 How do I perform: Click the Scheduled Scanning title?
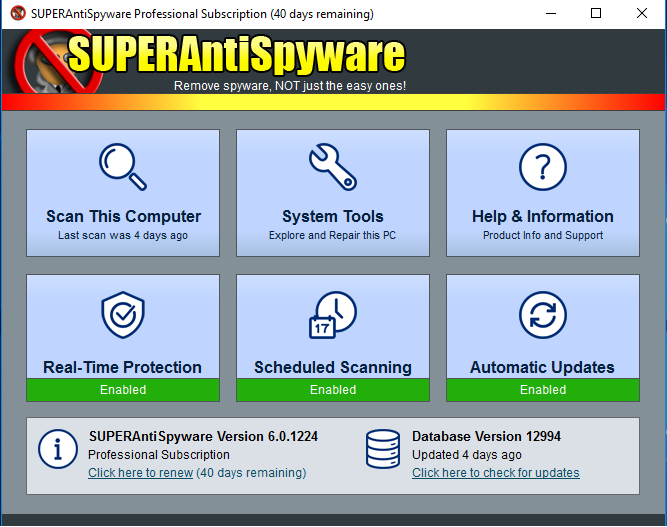[333, 367]
